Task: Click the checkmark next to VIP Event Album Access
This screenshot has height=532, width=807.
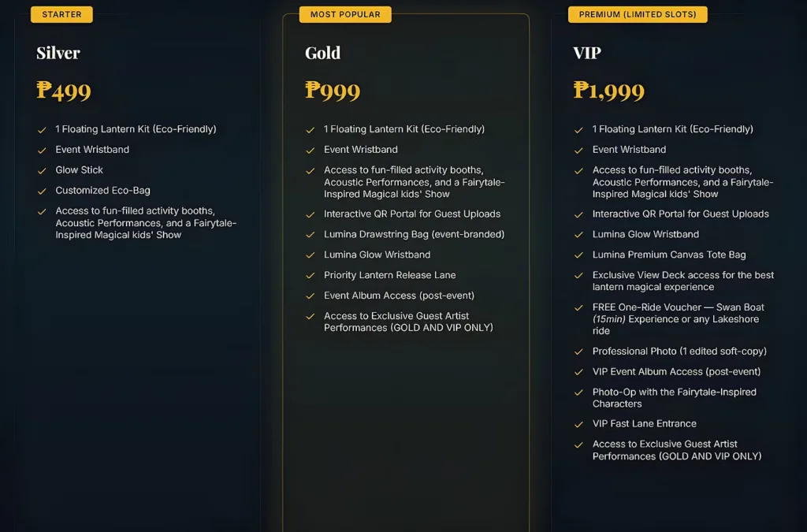Action: tap(579, 372)
